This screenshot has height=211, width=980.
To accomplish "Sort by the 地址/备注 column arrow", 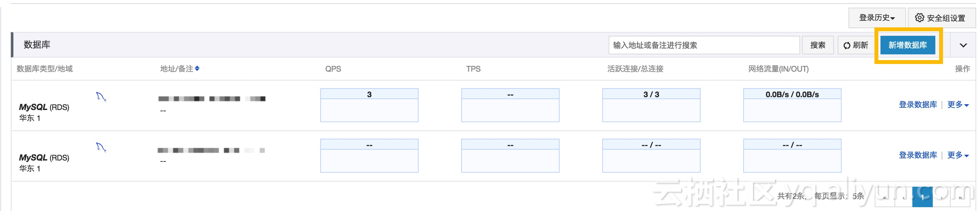I will click(197, 68).
